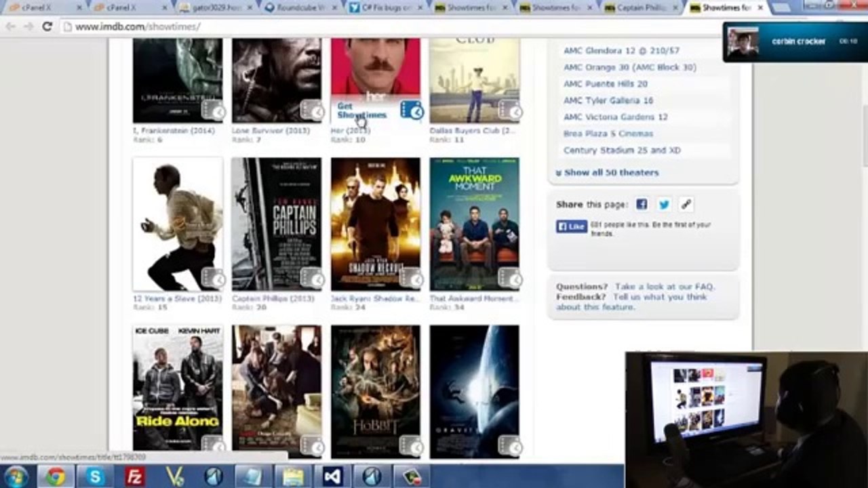
Task: Click the That Awkward Moment poster
Action: 475,224
